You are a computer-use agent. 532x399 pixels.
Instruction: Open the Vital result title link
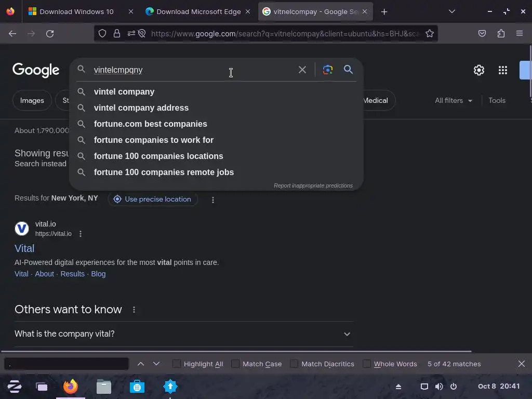24,248
